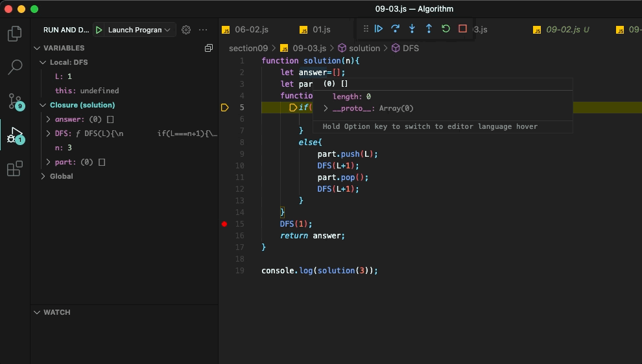642x364 pixels.
Task: Stop the debug session
Action: click(x=462, y=28)
